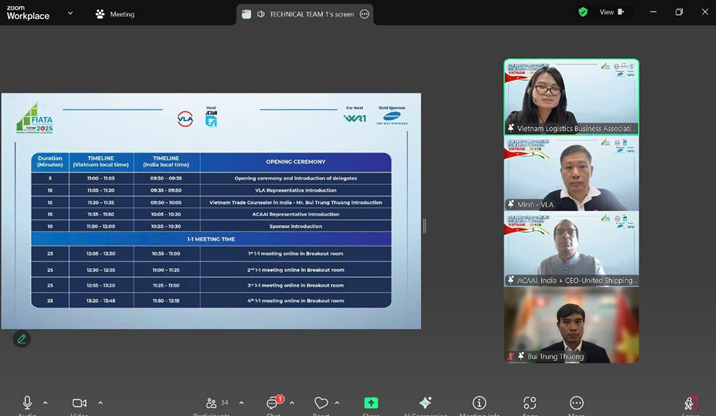716x416 pixels.
Task: Open the React emoji button
Action: click(x=321, y=402)
